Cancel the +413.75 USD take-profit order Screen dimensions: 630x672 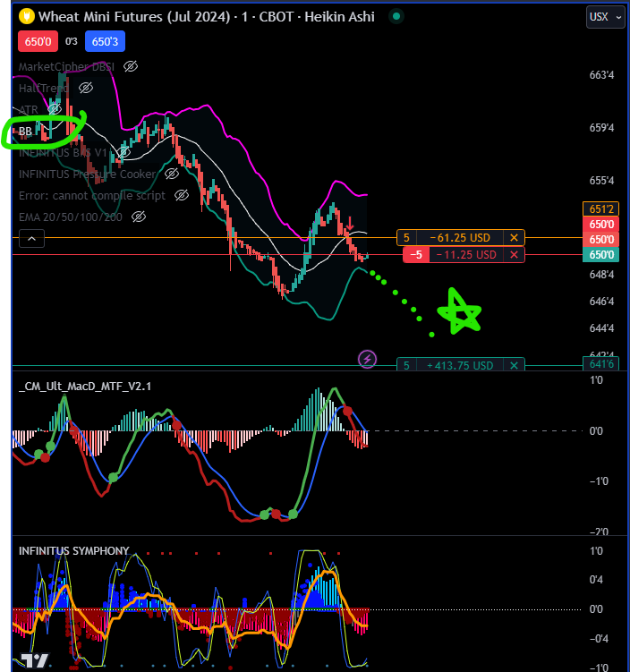pos(514,366)
